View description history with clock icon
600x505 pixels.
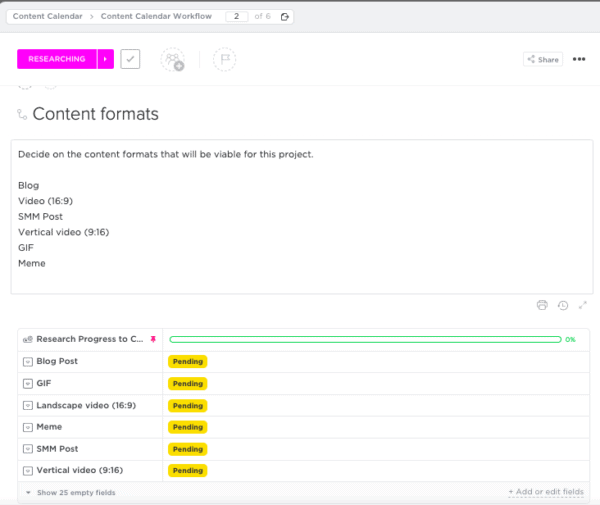(x=563, y=305)
